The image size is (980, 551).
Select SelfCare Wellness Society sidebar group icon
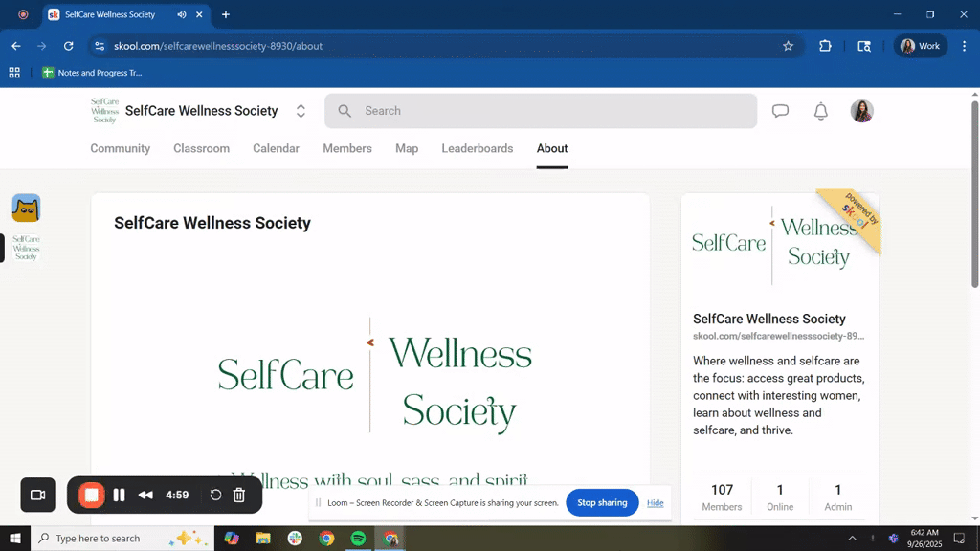click(x=26, y=248)
